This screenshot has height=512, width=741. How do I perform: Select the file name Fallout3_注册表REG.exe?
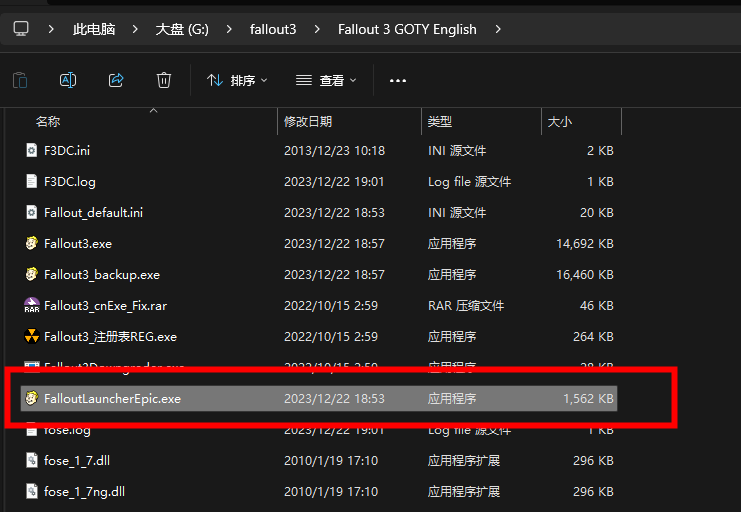point(110,337)
